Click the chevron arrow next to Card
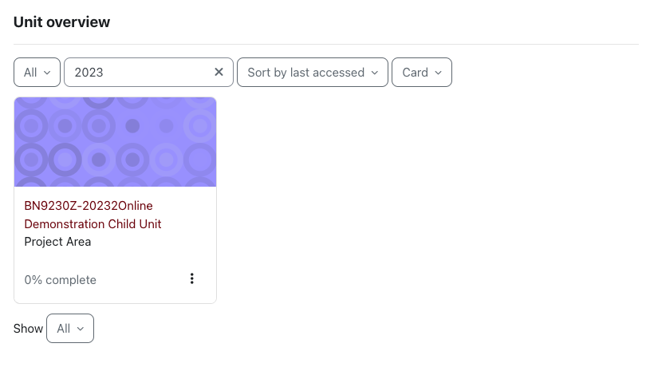The width and height of the screenshot is (650, 367). click(438, 73)
